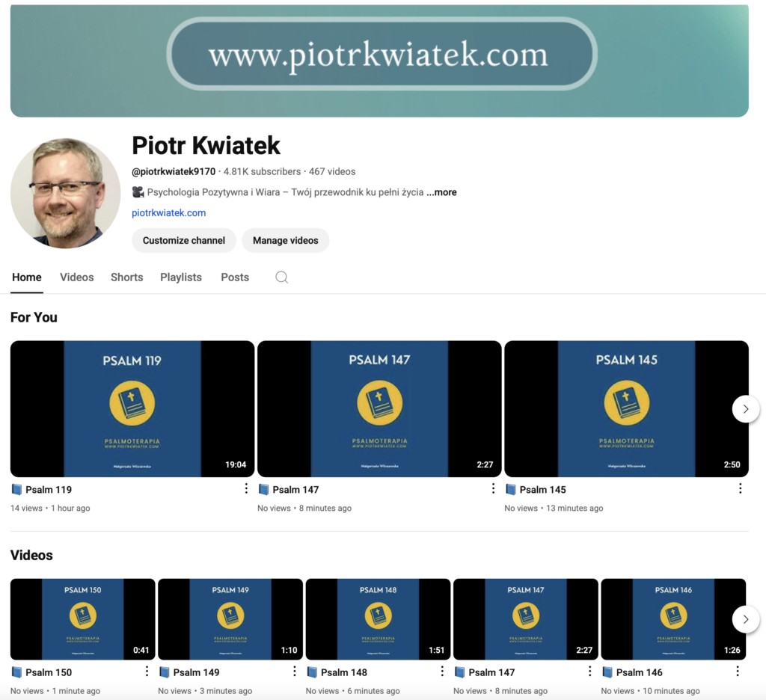The width and height of the screenshot is (766, 700).
Task: Click "No views • 1 minute ago" text
Action: 55,691
